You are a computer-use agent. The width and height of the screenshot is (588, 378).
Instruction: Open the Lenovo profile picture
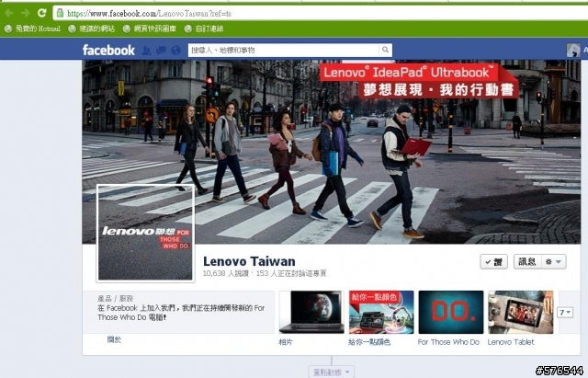click(145, 233)
